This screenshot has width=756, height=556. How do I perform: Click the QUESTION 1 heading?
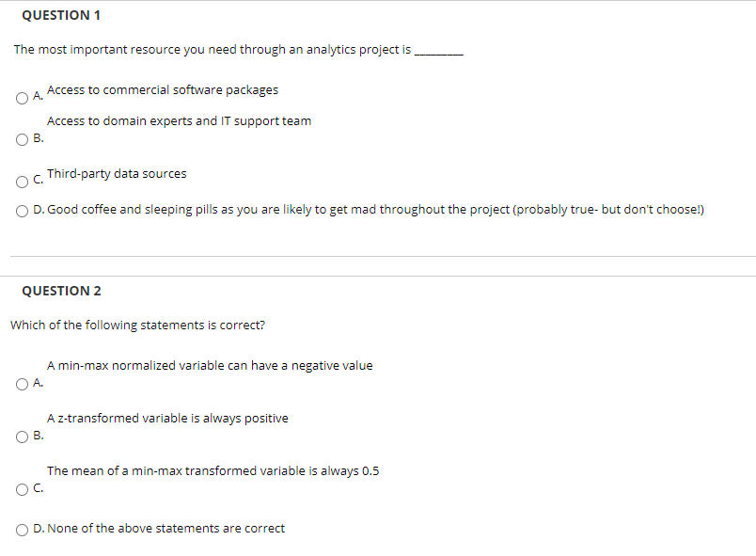click(x=61, y=14)
